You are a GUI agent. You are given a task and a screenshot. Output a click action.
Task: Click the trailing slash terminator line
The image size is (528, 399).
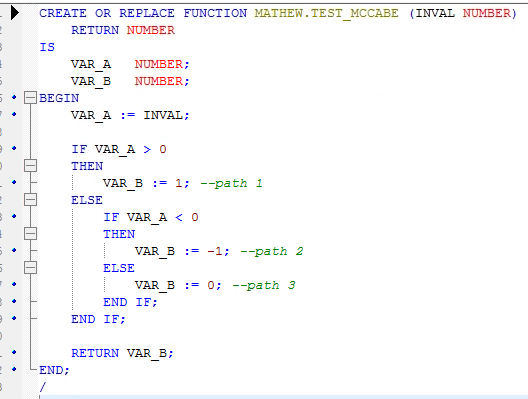point(43,387)
